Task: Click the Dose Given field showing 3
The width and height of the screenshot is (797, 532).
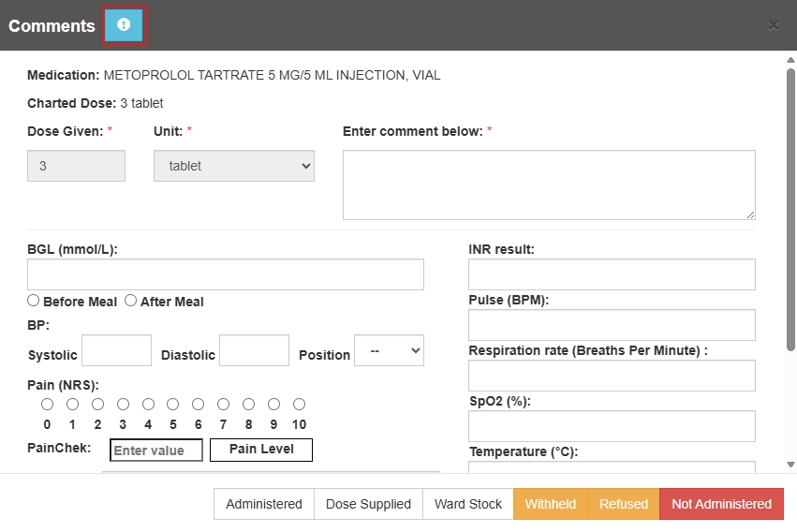Action: [76, 166]
